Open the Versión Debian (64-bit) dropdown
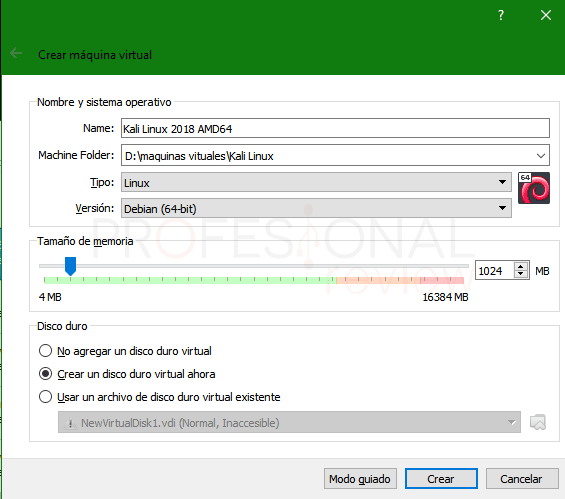This screenshot has width=565, height=499. tap(316, 208)
